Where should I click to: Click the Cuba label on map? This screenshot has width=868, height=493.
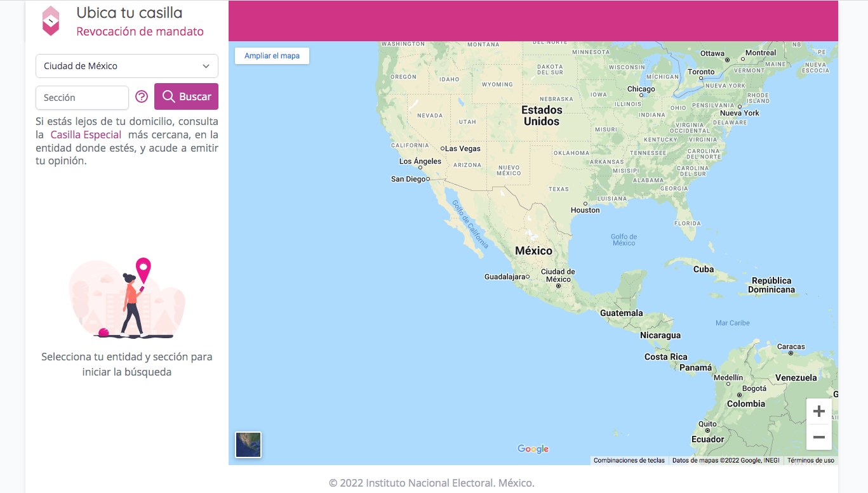click(x=704, y=269)
